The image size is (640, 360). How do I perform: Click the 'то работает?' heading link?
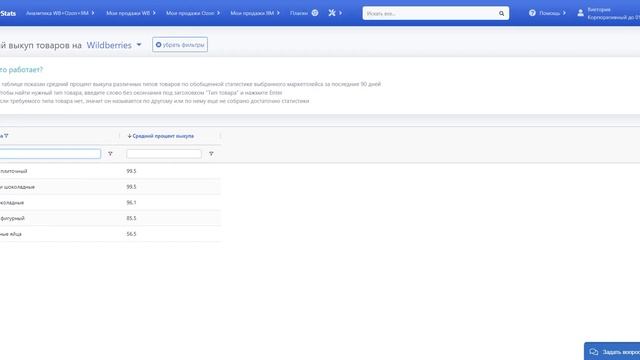pyautogui.click(x=21, y=70)
